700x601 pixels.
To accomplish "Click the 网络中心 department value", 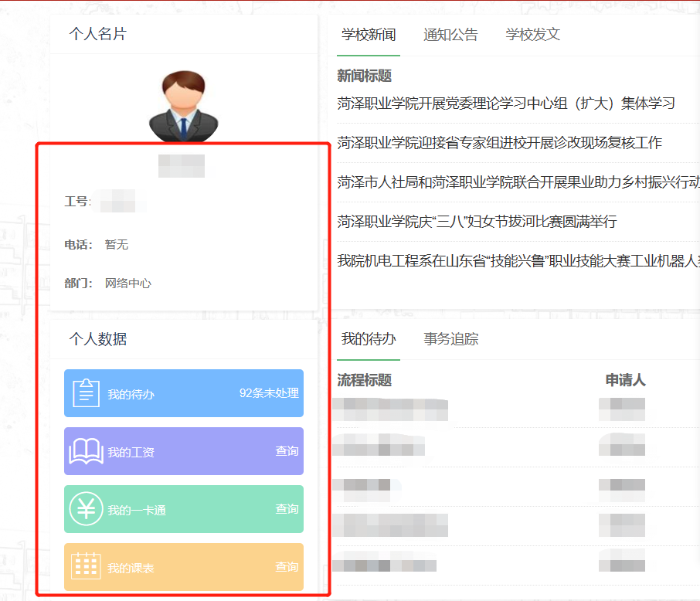I will (x=128, y=284).
